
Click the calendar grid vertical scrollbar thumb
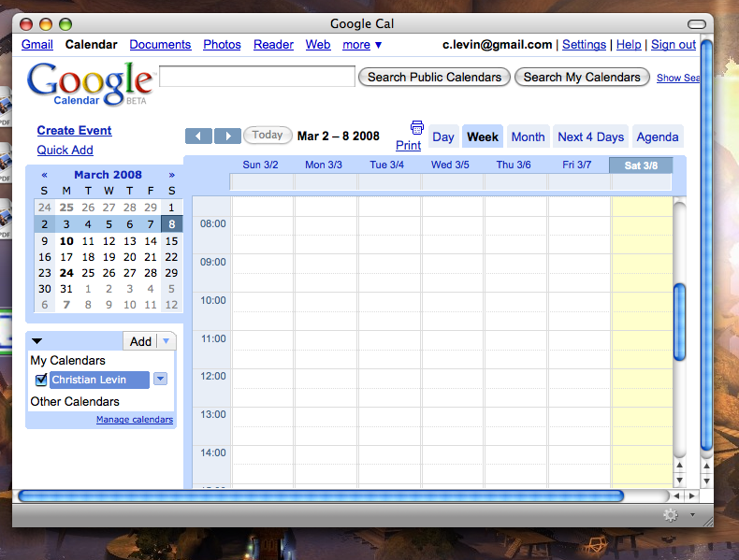coord(679,323)
